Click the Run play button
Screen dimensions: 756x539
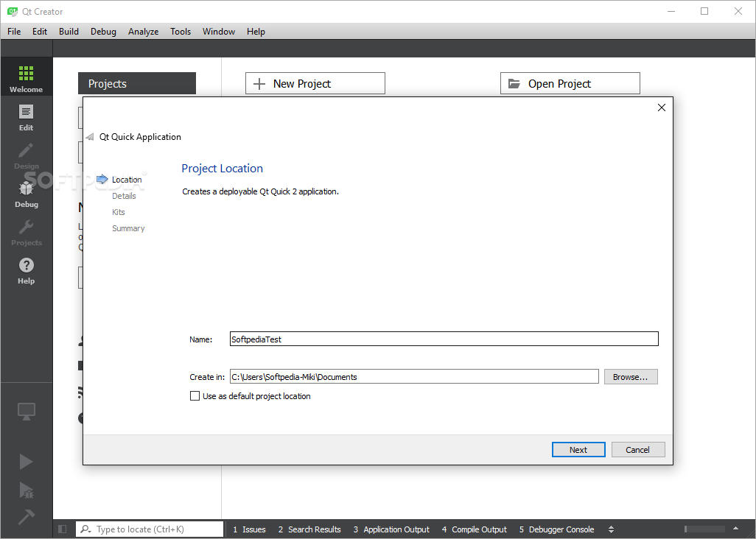pyautogui.click(x=26, y=462)
